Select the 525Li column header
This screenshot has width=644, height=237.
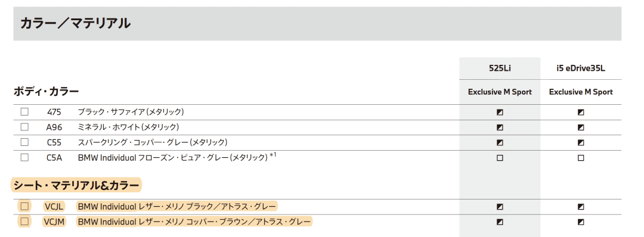(x=500, y=68)
